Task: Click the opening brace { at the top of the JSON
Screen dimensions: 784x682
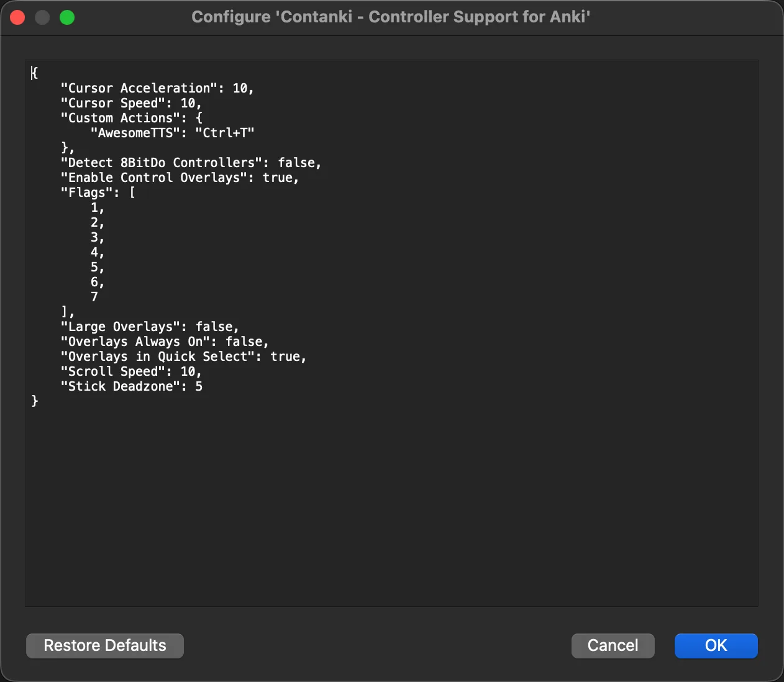Action: (35, 73)
